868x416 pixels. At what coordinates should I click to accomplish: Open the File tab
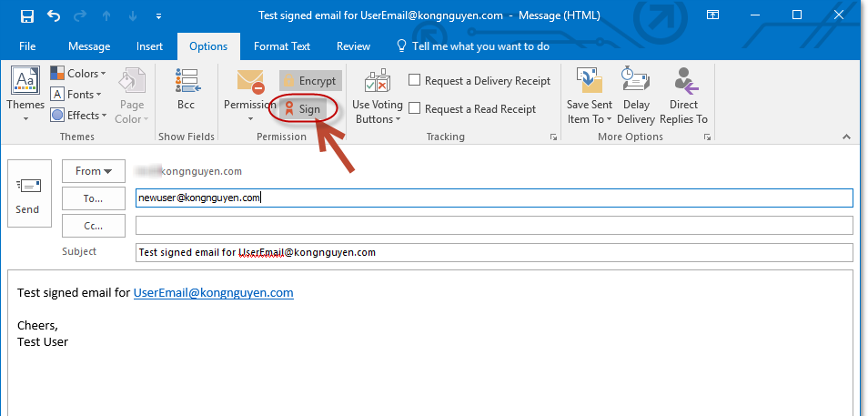tap(27, 46)
